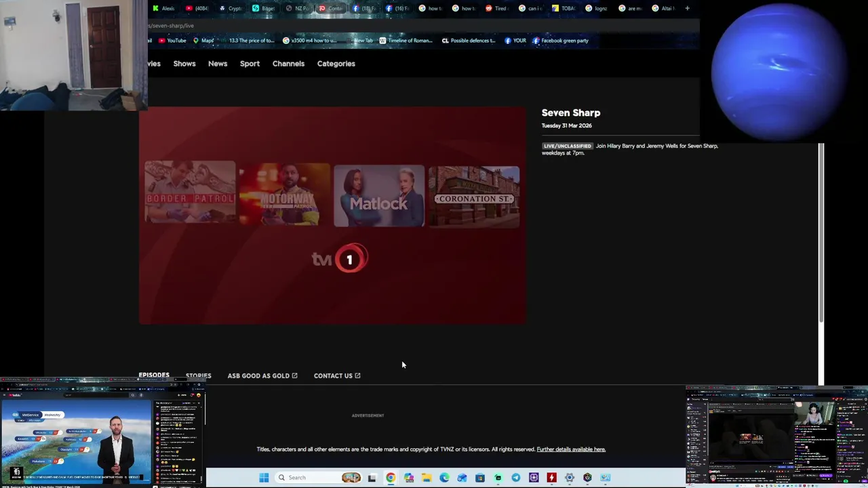Open the YouTube bookmark
Viewport: 868px width, 488px height.
172,41
